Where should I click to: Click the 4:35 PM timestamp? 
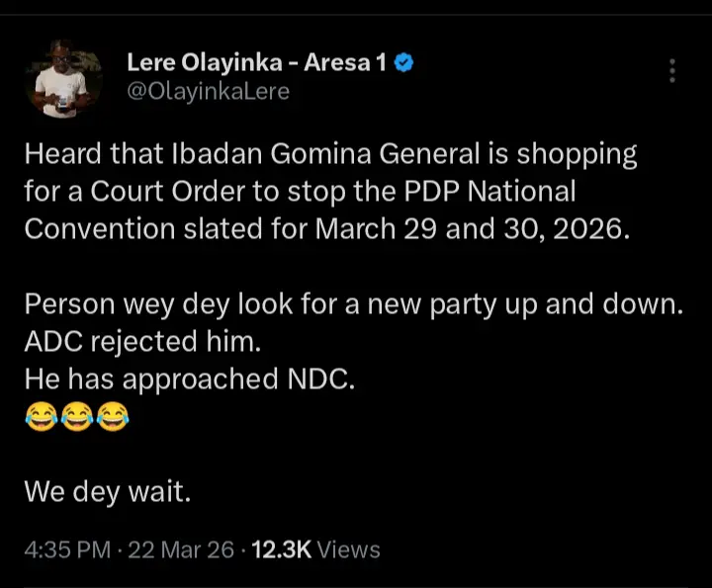pos(66,549)
